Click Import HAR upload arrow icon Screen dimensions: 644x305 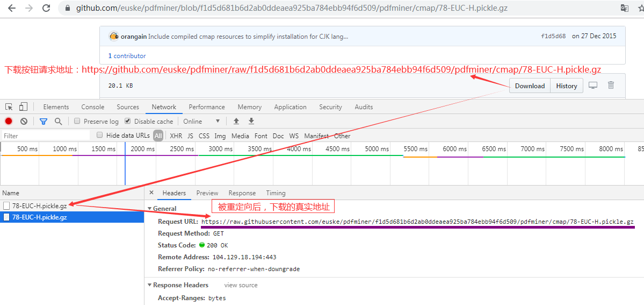pos(236,121)
